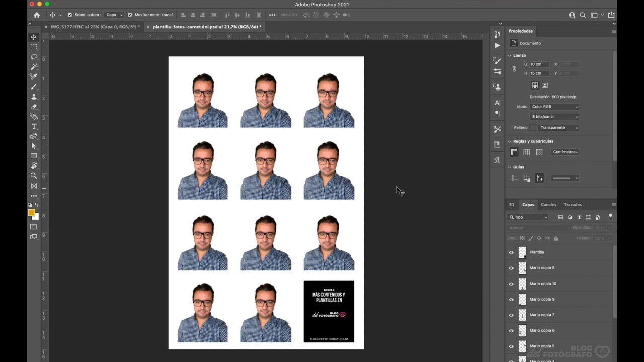Show the grid using grid icon
The height and width of the screenshot is (362, 644).
pyautogui.click(x=526, y=152)
